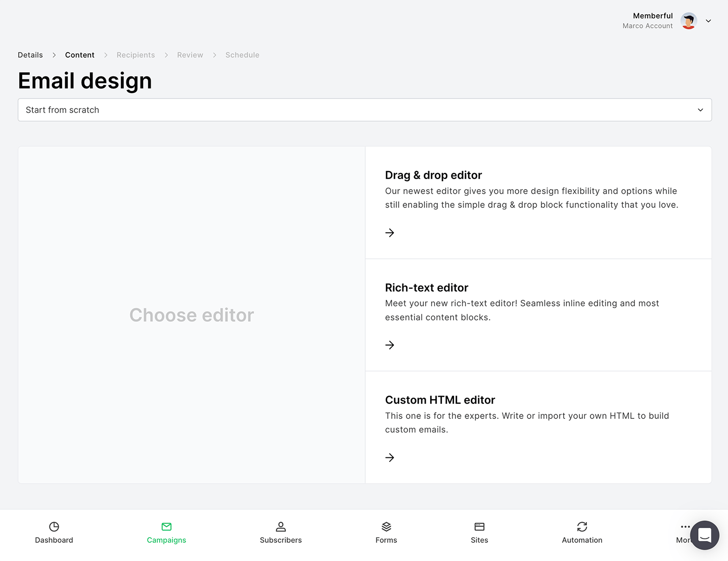Viewport: 728px width, 561px height.
Task: Open the Start from scratch dropdown
Action: pyautogui.click(x=365, y=110)
